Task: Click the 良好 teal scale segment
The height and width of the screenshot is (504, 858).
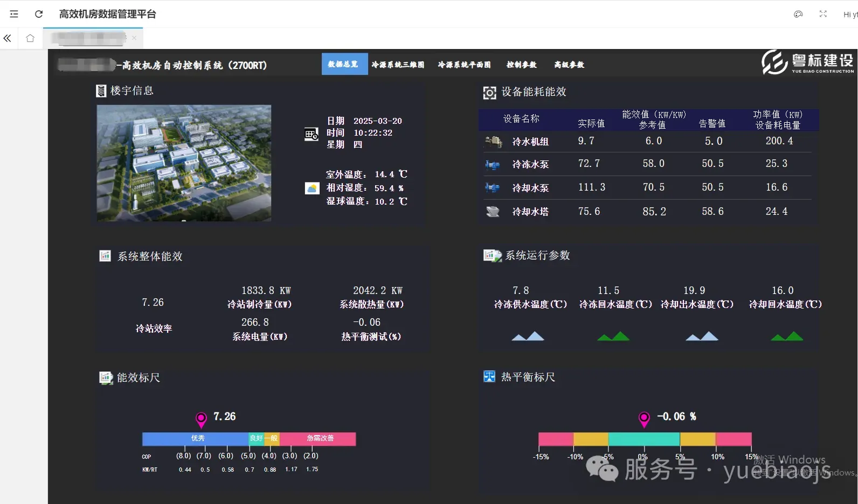Action: pyautogui.click(x=257, y=438)
